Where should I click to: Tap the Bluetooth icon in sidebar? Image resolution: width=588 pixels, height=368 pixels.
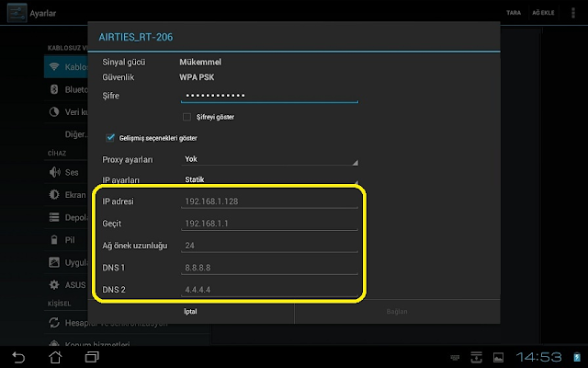point(54,89)
